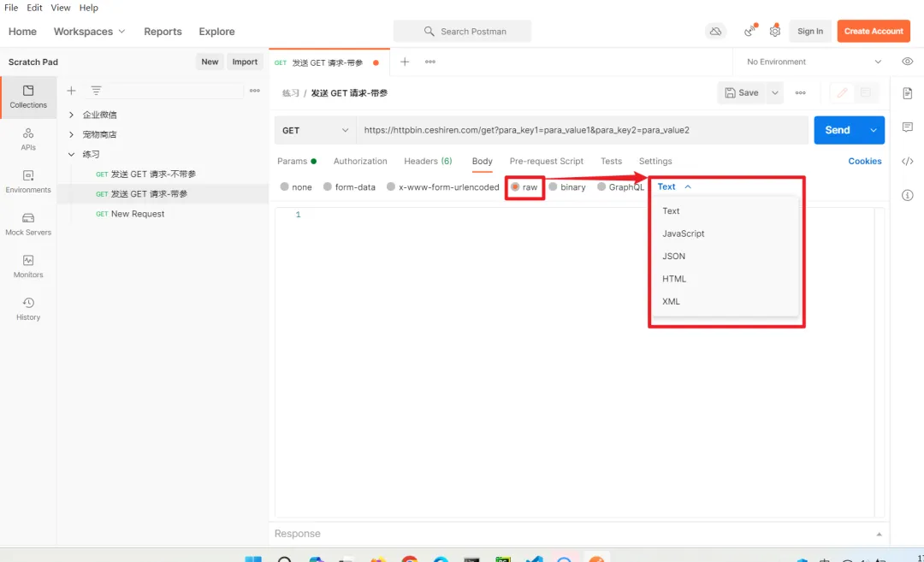Select the form-data body type radio
This screenshot has width=924, height=562.
click(328, 186)
